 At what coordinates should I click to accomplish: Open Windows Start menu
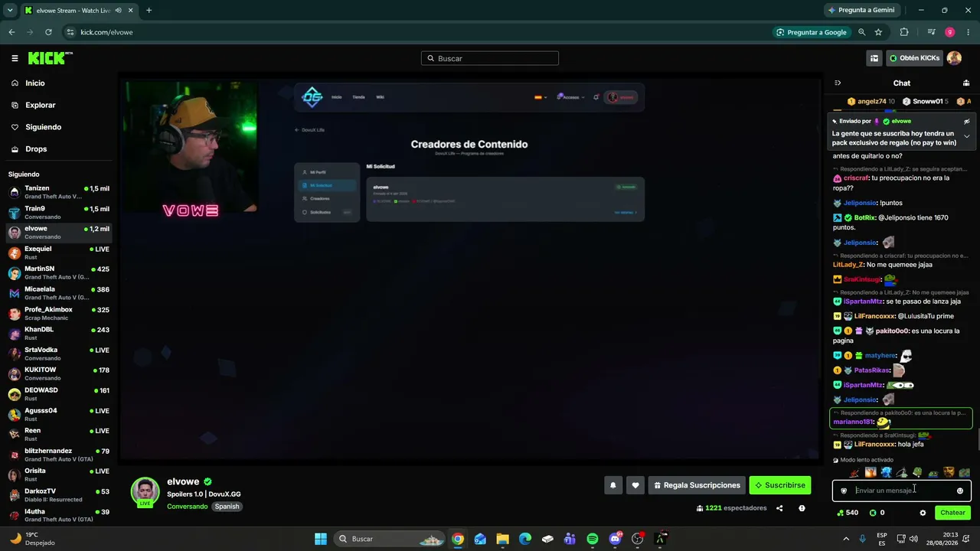point(321,539)
